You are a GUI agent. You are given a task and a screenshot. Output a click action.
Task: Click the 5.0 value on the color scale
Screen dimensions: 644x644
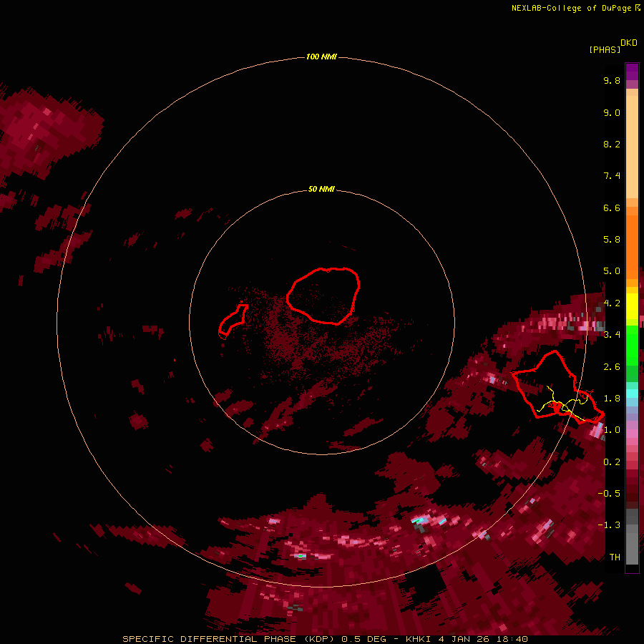[x=612, y=271]
